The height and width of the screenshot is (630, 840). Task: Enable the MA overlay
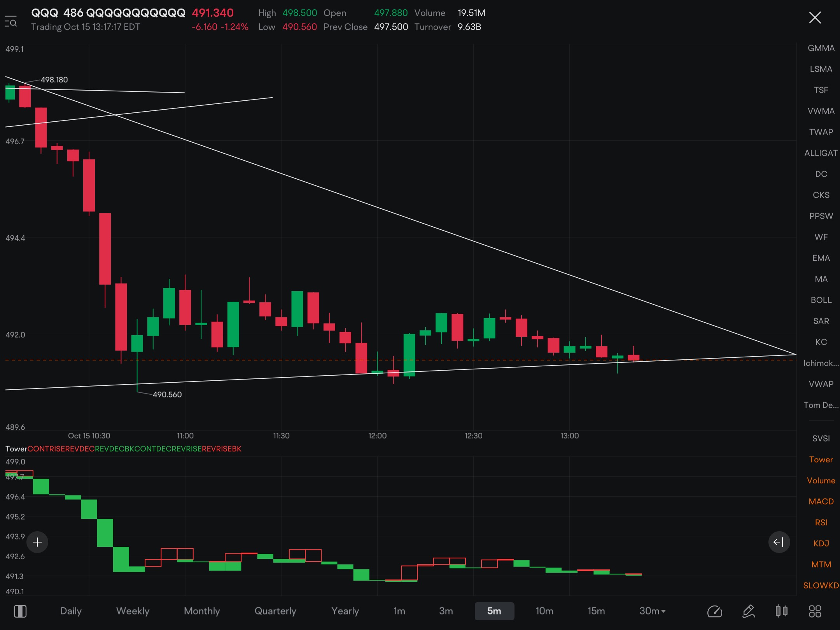821,279
